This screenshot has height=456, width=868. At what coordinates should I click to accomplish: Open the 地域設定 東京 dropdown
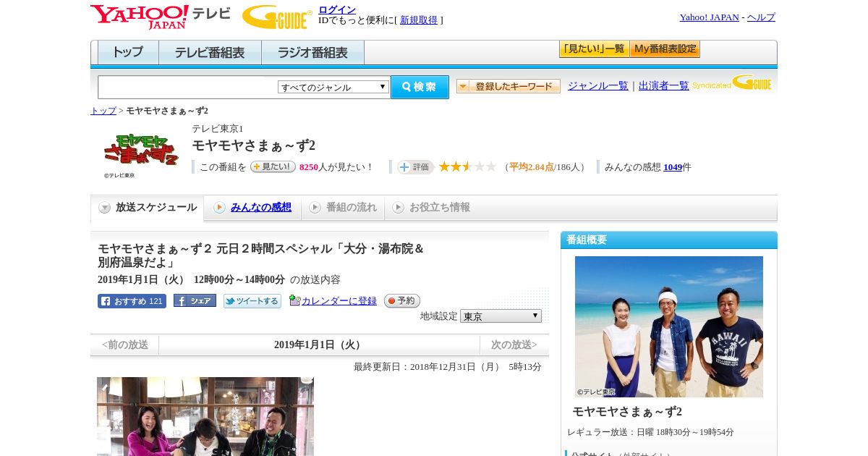[x=501, y=316]
